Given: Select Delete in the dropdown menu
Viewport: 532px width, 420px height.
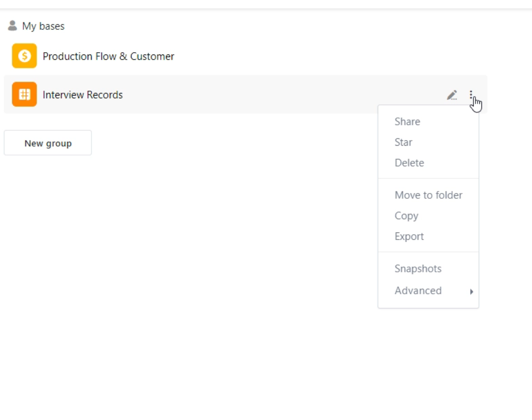Looking at the screenshot, I should [x=409, y=163].
